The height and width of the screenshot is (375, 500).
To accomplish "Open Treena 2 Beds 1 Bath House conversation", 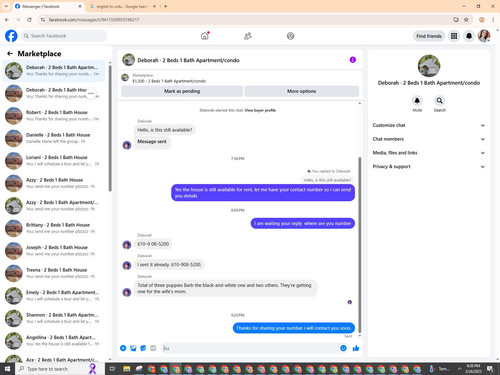I will (54, 273).
